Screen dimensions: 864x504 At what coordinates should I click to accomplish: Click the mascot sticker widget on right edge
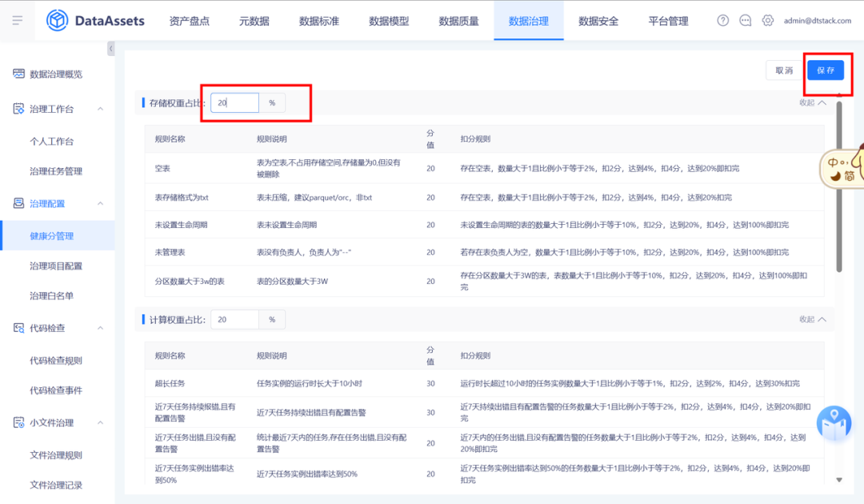pos(842,166)
